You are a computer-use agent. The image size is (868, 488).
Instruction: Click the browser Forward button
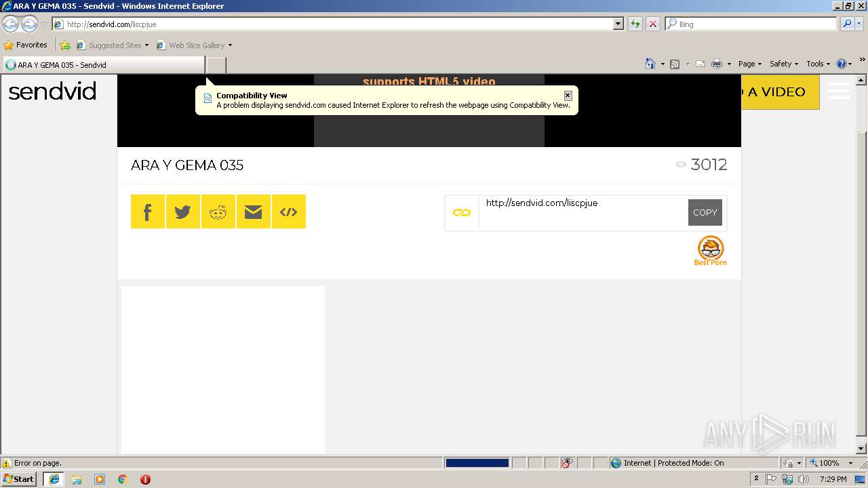(29, 24)
